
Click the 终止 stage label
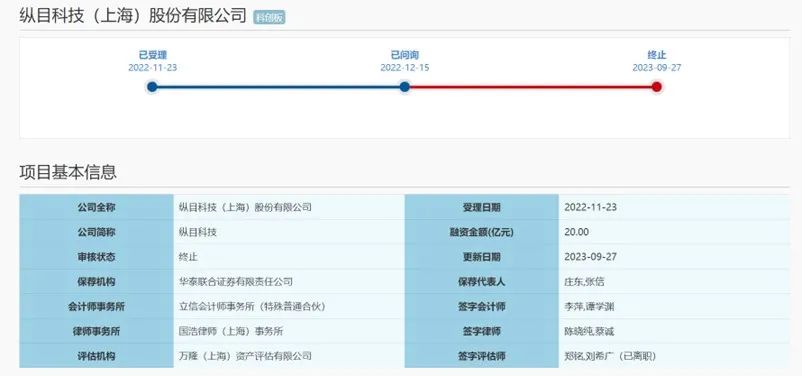point(657,55)
